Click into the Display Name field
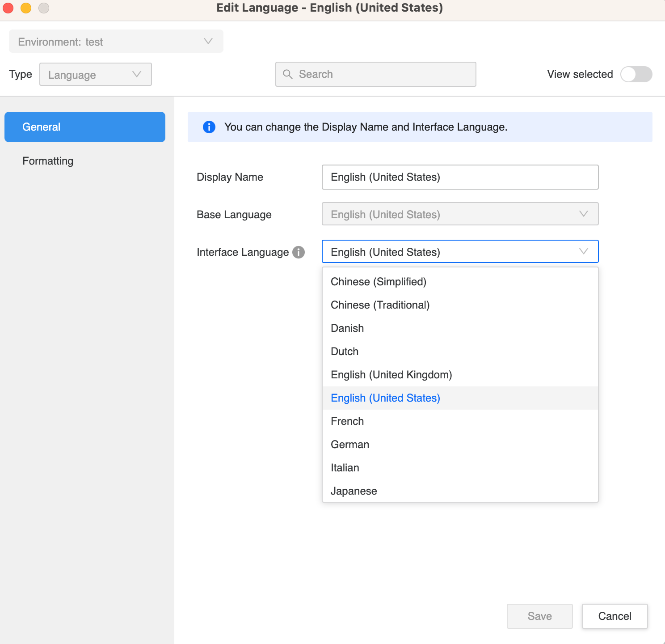 tap(460, 177)
